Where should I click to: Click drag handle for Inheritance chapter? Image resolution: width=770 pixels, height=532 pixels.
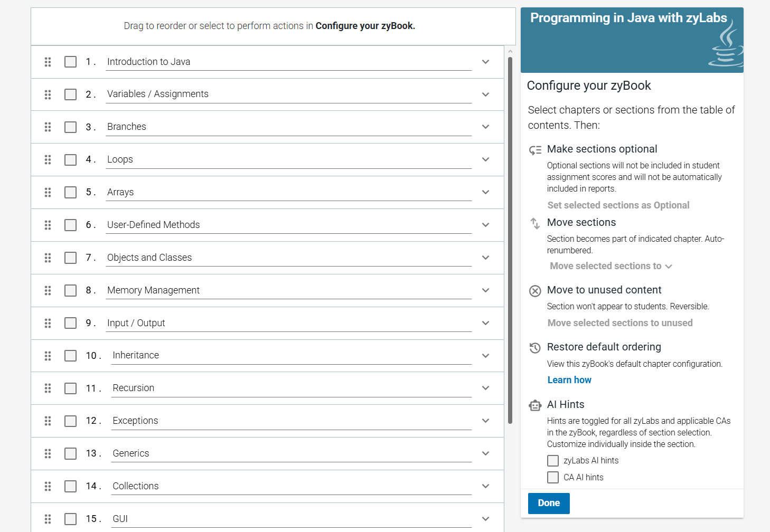click(x=48, y=356)
